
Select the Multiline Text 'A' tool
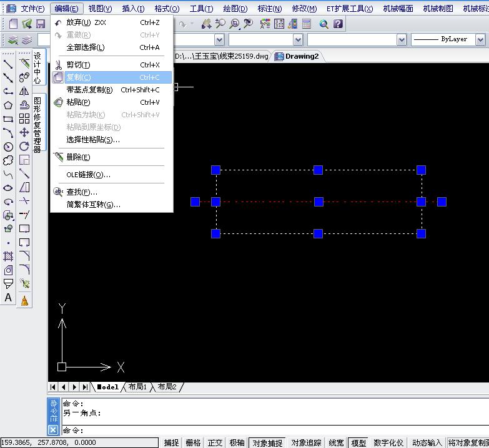tap(8, 298)
